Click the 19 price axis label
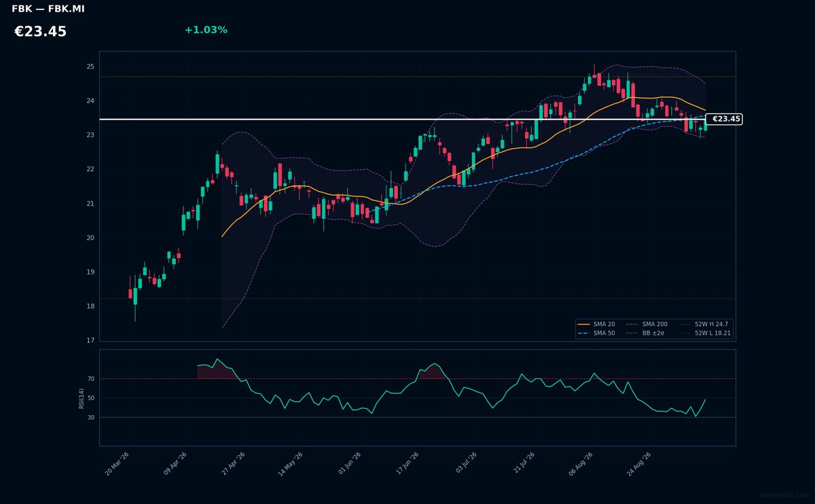 pyautogui.click(x=90, y=272)
